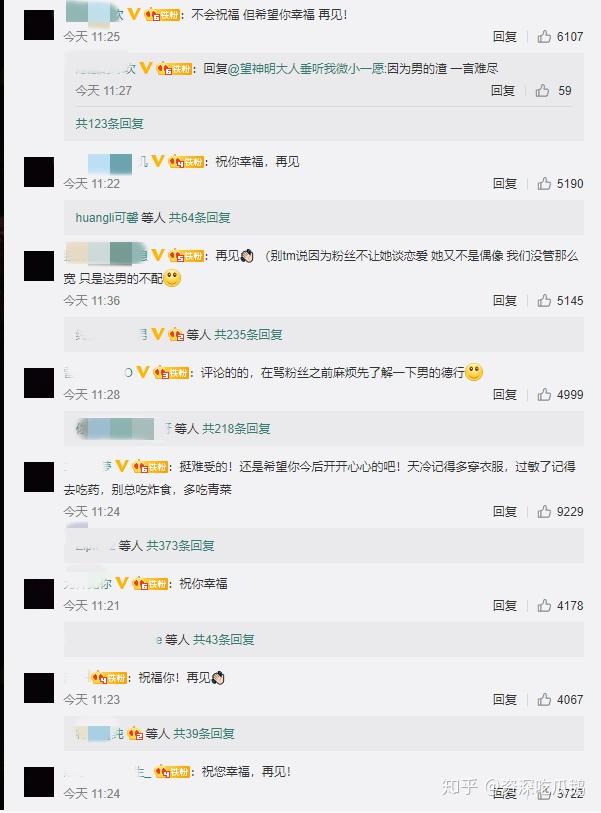Screen dimensions: 601x813
Task: Expand 共64条回复 replies
Action: (x=200, y=217)
